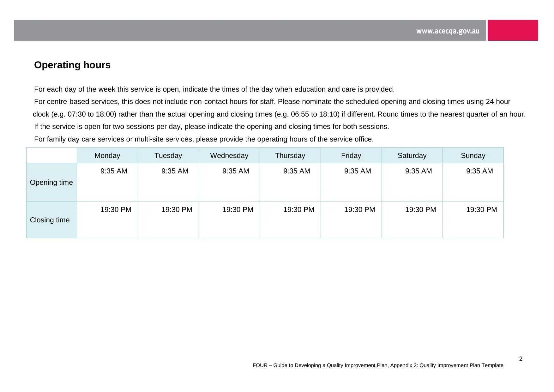Click Friday's 9:35 AM opening time cell
The height and width of the screenshot is (392, 554).
351,182
